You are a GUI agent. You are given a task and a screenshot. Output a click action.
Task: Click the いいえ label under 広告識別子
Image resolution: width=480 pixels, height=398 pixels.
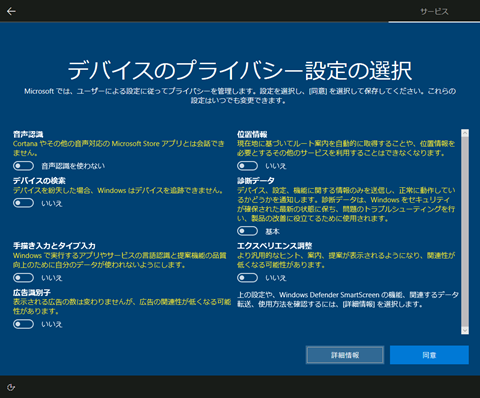click(x=52, y=324)
